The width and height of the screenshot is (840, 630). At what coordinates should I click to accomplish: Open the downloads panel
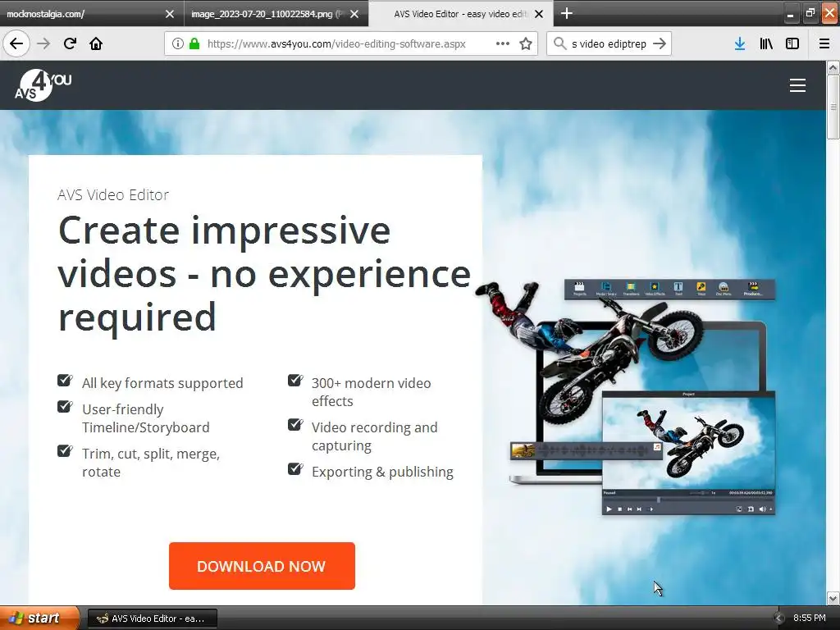pyautogui.click(x=740, y=43)
